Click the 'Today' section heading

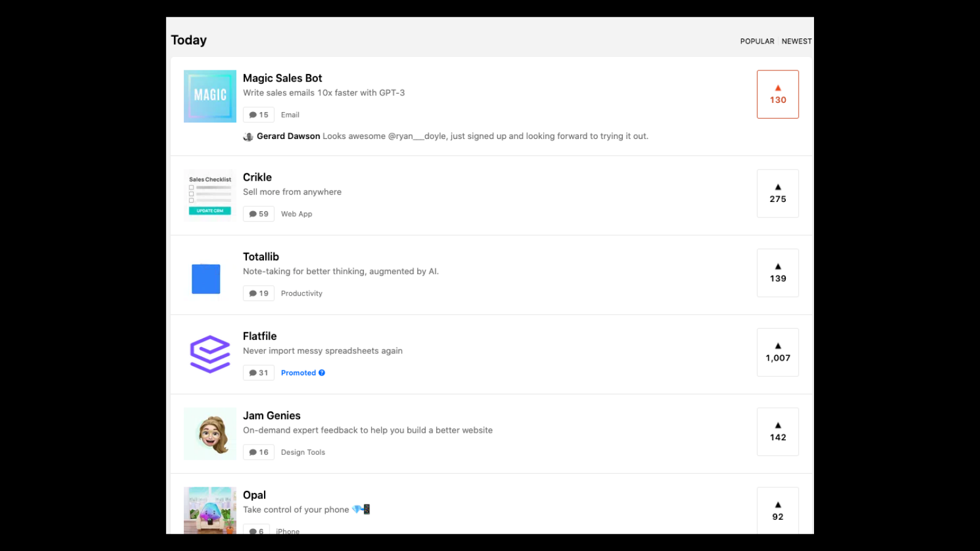click(x=189, y=40)
